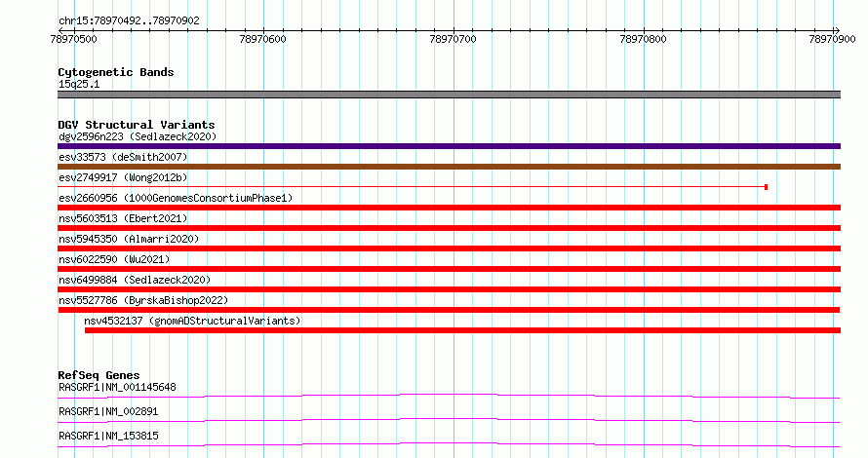
Task: Click the magenta NM_002891 gene line
Action: point(449,420)
